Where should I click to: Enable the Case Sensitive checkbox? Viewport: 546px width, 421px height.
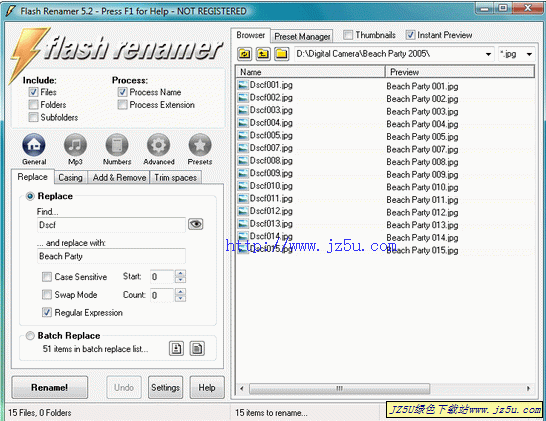click(x=47, y=277)
